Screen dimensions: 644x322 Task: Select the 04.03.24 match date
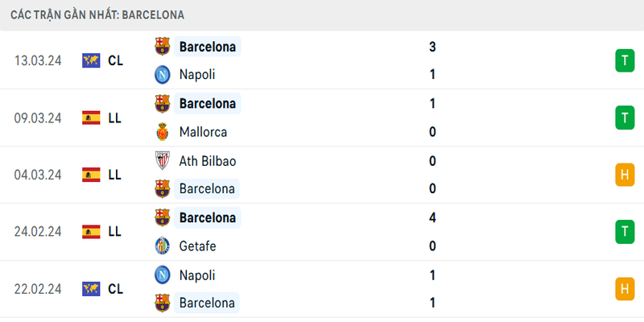click(38, 175)
